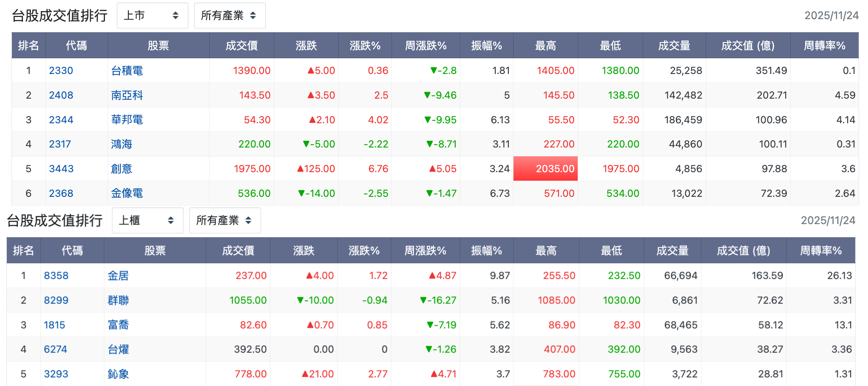
Task: Open the 台積電 stock link
Action: 127,71
